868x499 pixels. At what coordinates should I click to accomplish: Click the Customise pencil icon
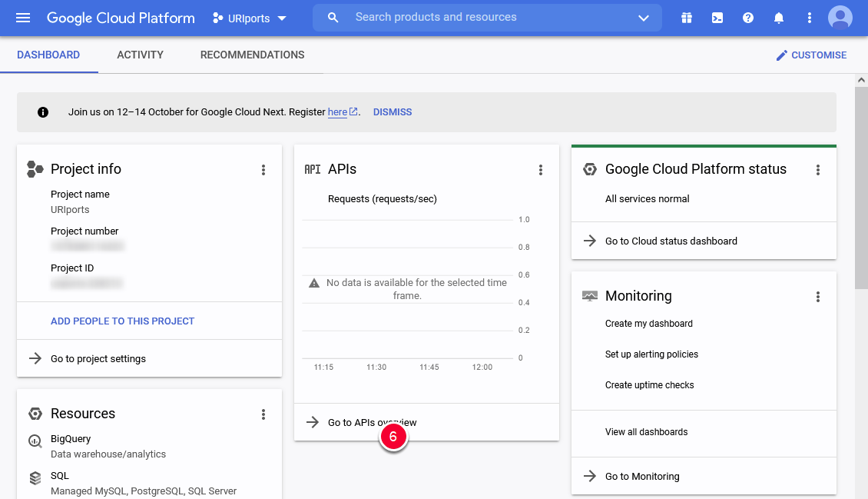(x=781, y=55)
